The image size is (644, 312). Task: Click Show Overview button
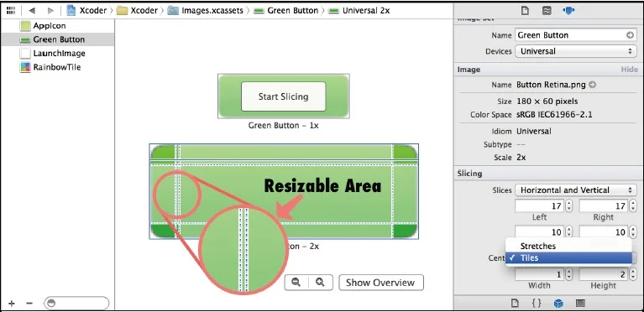point(380,283)
